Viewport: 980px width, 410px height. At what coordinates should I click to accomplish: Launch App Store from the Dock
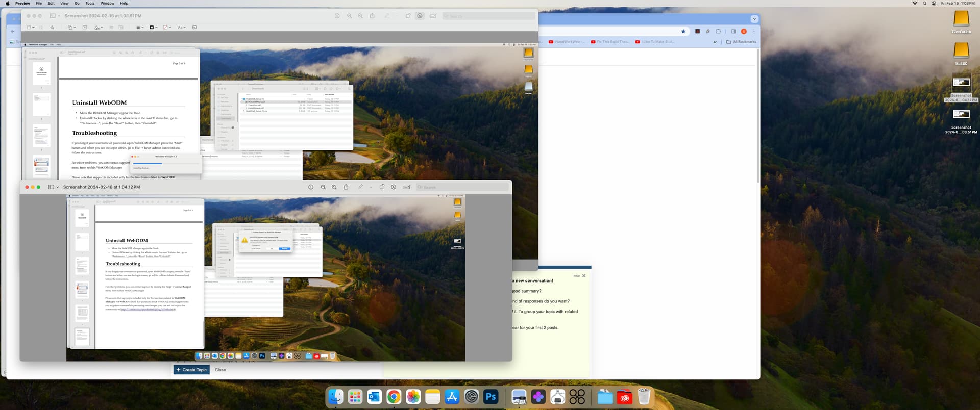pos(452,396)
